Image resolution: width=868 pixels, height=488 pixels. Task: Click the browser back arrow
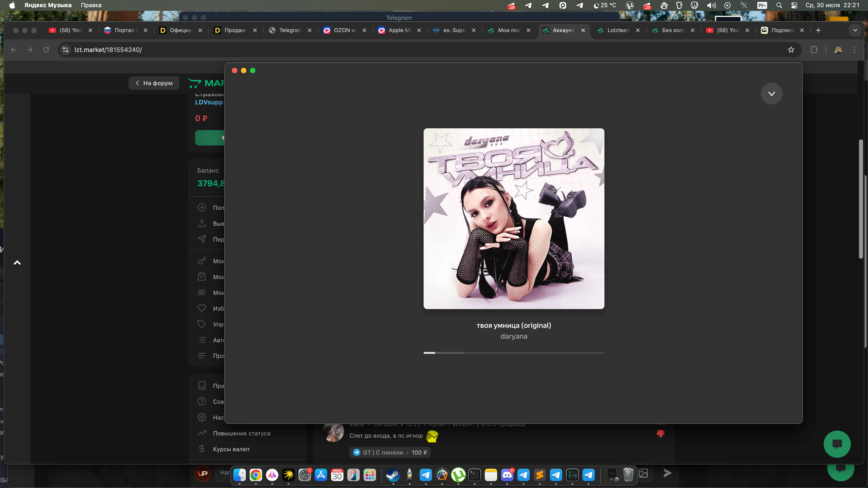[x=14, y=50]
